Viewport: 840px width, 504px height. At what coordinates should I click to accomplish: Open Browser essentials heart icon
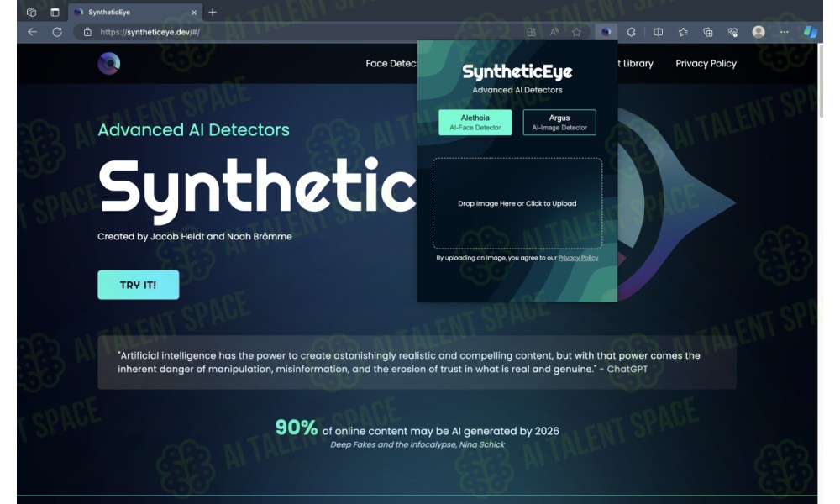[732, 32]
